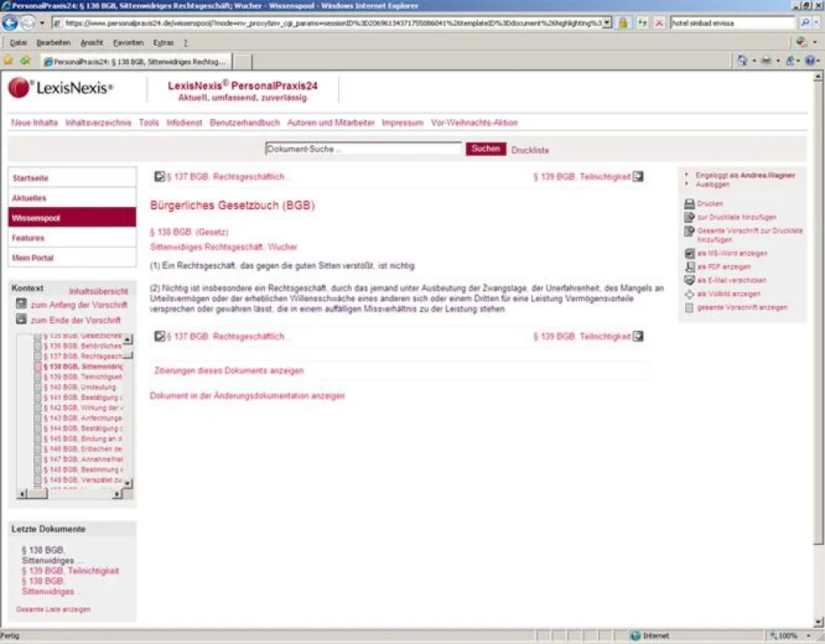Click next arrow icon at bottom § 139 BGB
Screen dimensions: 825x644
point(637,336)
